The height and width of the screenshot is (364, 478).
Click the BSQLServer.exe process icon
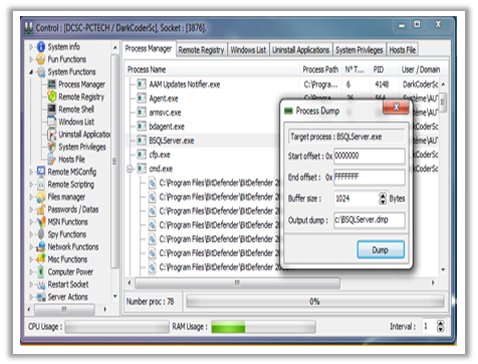coord(142,140)
